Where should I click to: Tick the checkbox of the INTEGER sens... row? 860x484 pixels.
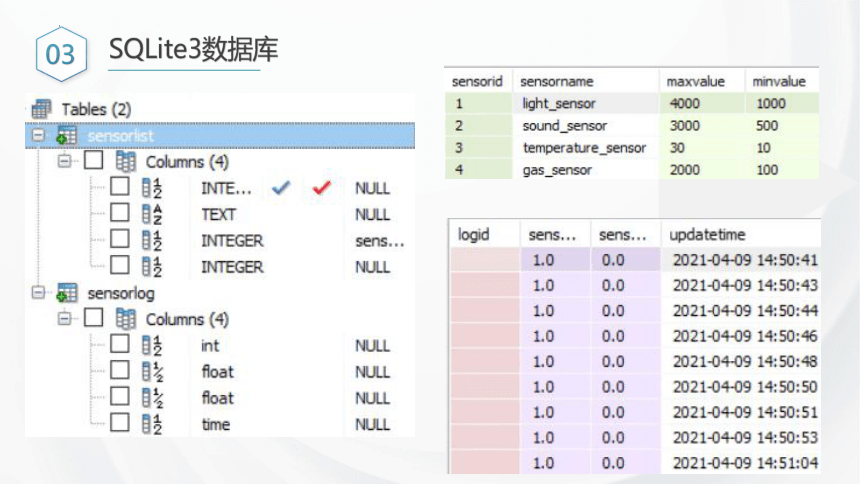(120, 239)
